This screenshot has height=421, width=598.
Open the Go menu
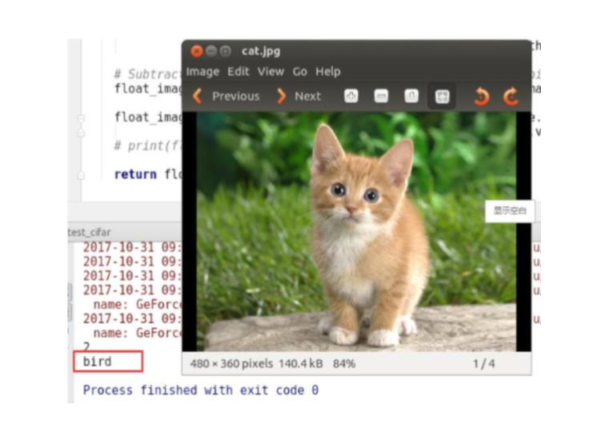coord(300,72)
